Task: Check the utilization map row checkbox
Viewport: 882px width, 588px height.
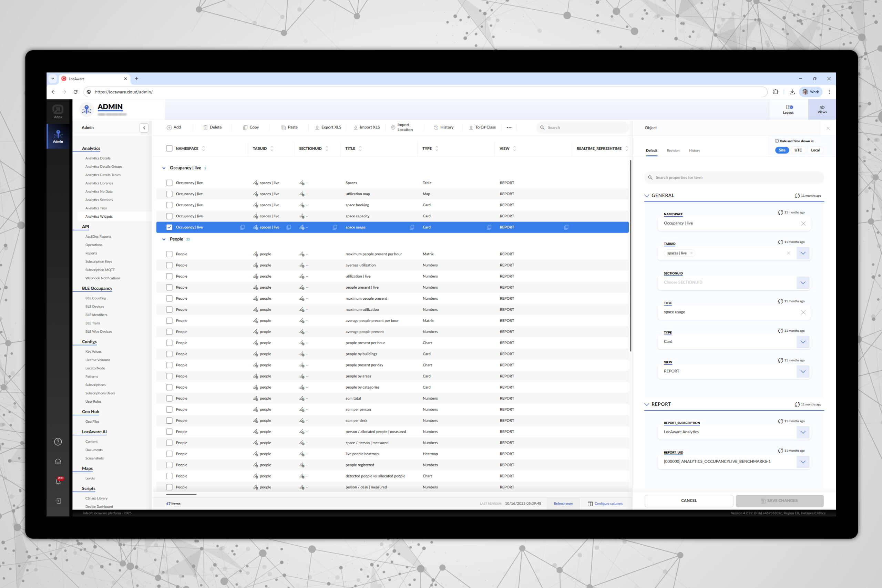Action: coord(169,194)
